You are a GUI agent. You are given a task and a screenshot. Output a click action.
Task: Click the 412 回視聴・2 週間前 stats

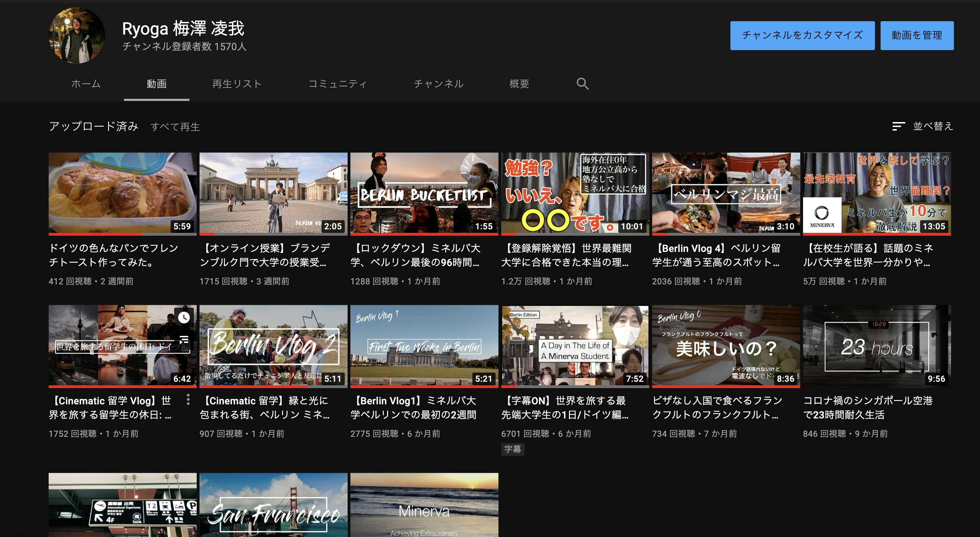click(91, 281)
